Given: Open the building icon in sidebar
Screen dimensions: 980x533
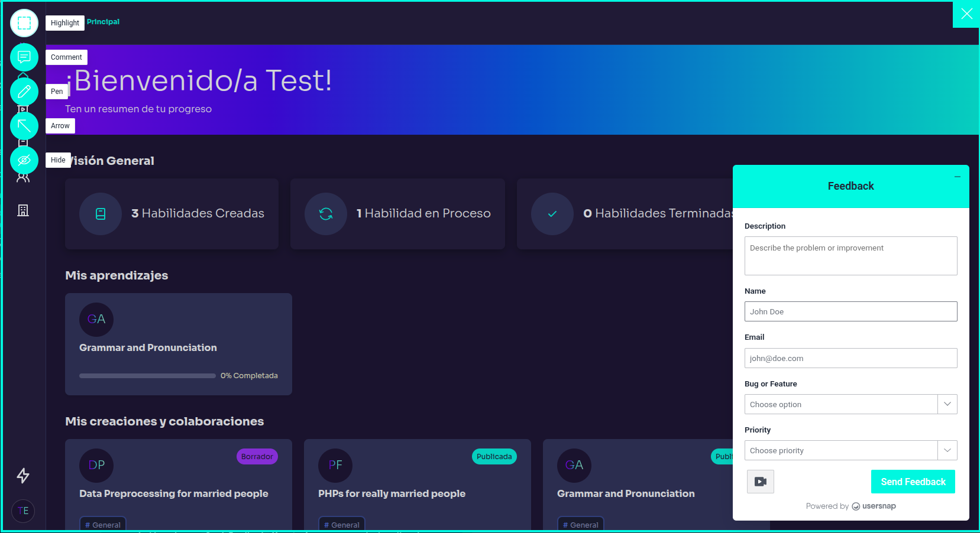Looking at the screenshot, I should coord(23,210).
